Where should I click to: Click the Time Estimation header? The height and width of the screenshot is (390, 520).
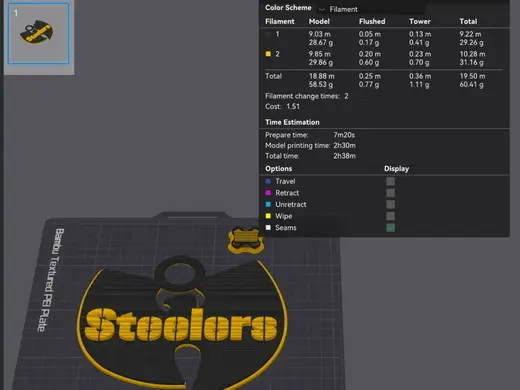tap(292, 122)
